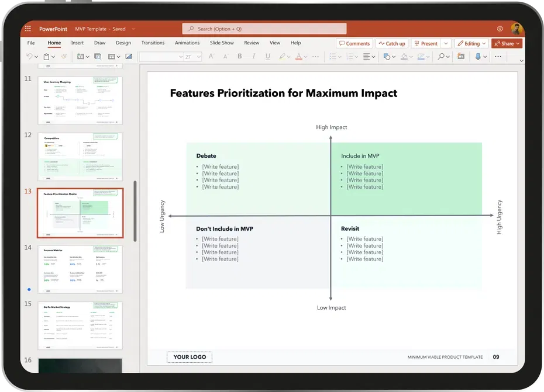Click the Find magnifier icon
544x392 pixels.
point(441,57)
